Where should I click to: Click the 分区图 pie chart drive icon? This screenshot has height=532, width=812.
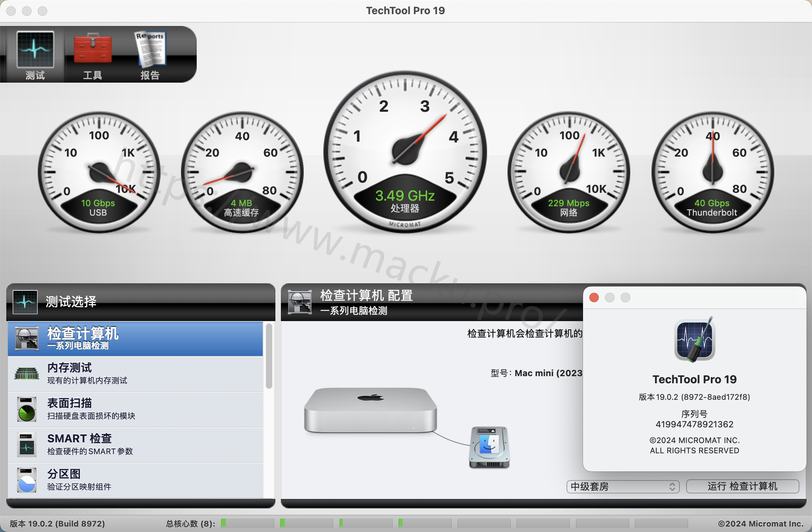coord(27,480)
